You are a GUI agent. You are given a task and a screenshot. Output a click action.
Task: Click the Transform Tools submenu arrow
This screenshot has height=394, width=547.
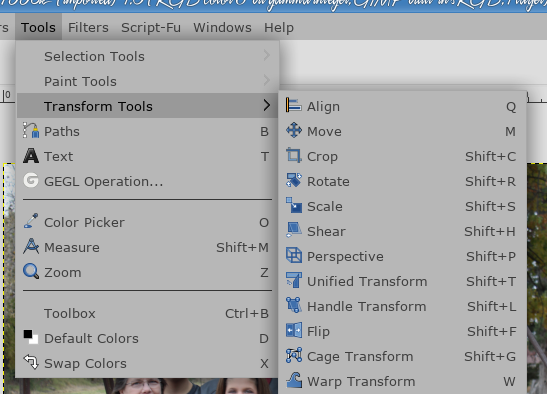[x=267, y=105]
